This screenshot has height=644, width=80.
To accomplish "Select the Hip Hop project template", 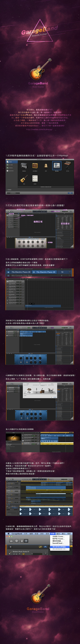I will pyautogui.click(x=57, y=166).
